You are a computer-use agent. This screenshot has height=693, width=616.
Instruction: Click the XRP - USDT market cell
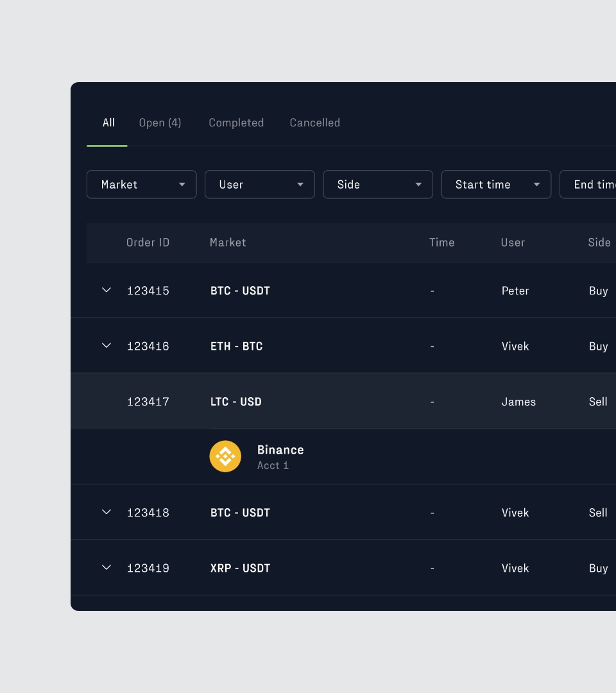[240, 568]
